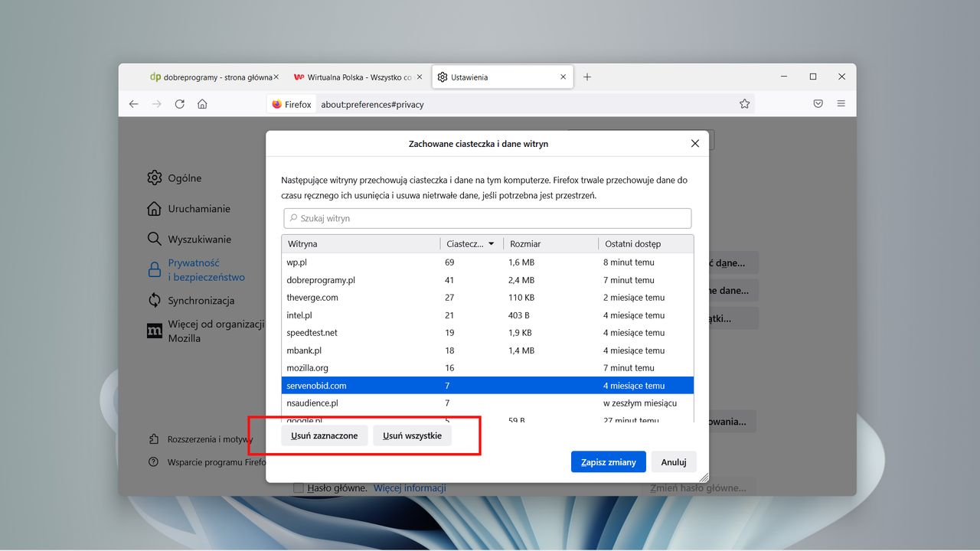The image size is (980, 551).
Task: Click the Szukaj witryn search field
Action: tap(488, 218)
